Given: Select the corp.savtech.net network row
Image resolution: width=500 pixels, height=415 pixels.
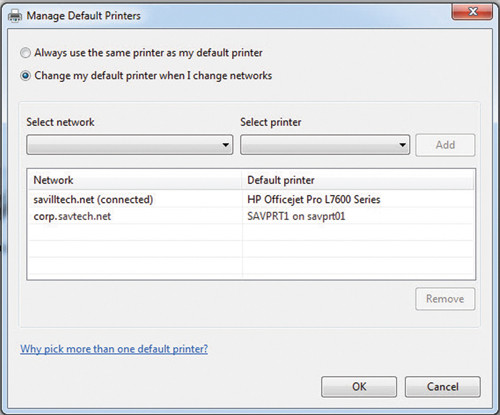Looking at the screenshot, I should point(251,216).
